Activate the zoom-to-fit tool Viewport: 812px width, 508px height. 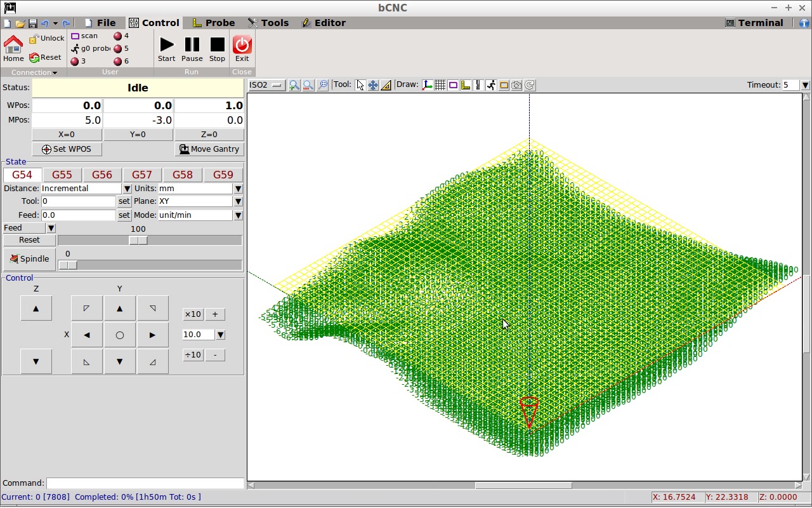pos(323,84)
